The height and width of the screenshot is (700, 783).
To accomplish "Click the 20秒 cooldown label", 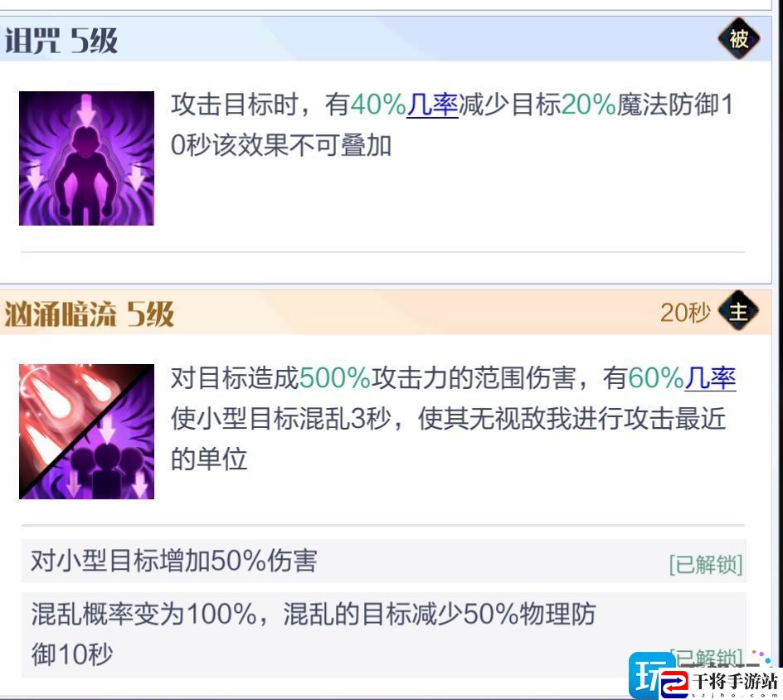I will [685, 313].
